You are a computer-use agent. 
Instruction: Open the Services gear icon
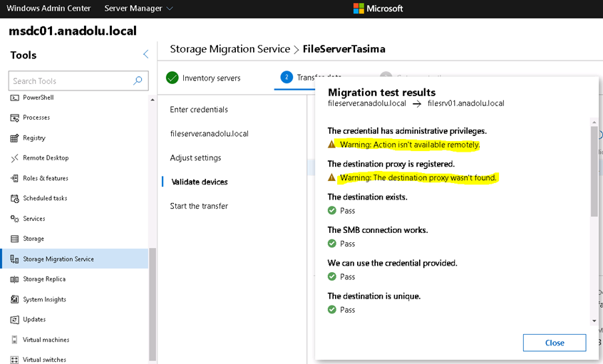15,219
